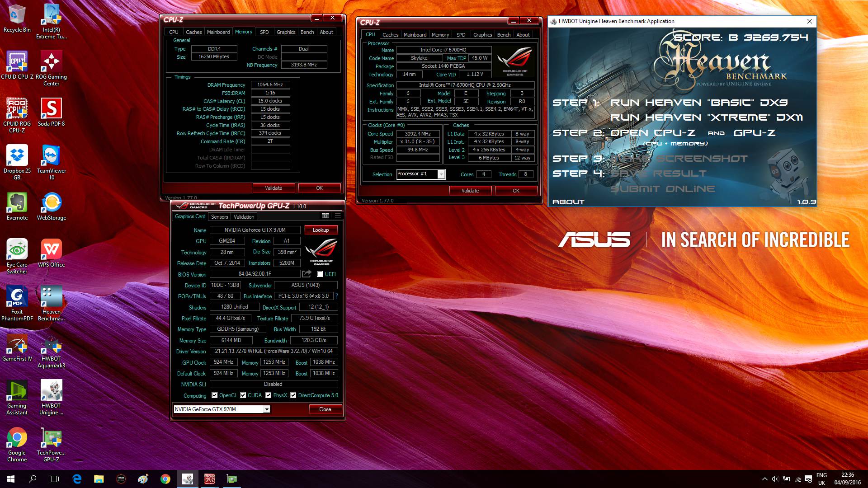Open GPU-Z hamburger menu icon

(x=338, y=216)
